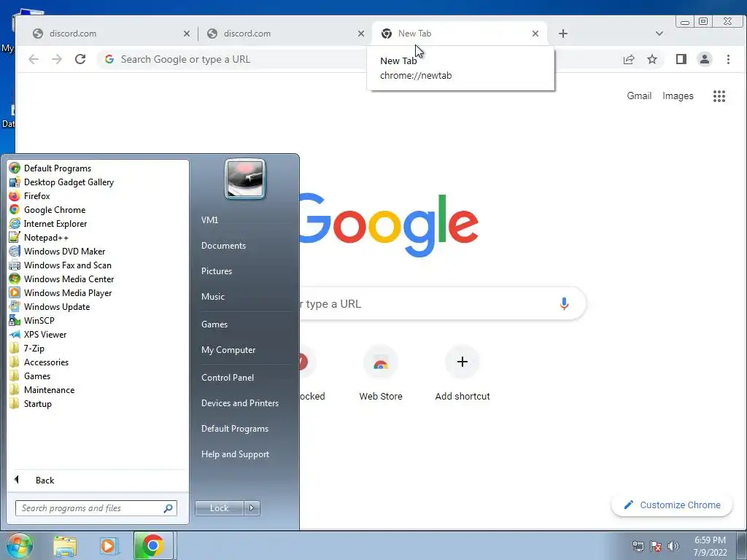Viewport: 747px width, 560px height.
Task: Click the share this page icon
Action: [x=629, y=59]
